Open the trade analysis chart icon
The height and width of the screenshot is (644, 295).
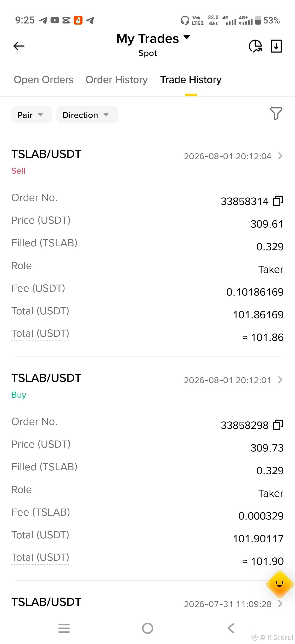coord(255,46)
